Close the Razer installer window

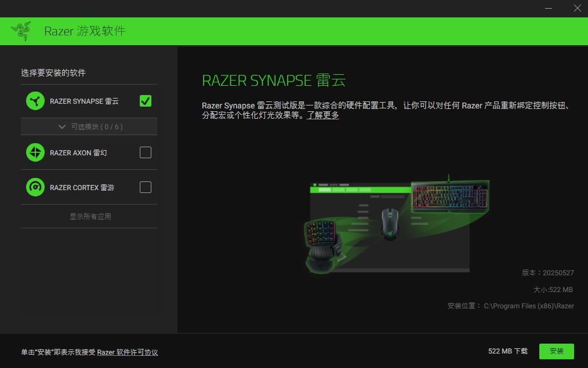point(577,8)
